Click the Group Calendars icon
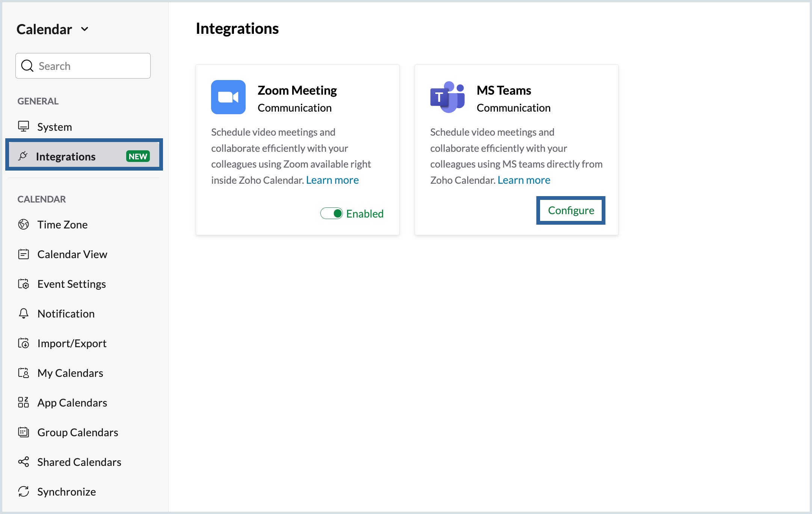 click(24, 432)
